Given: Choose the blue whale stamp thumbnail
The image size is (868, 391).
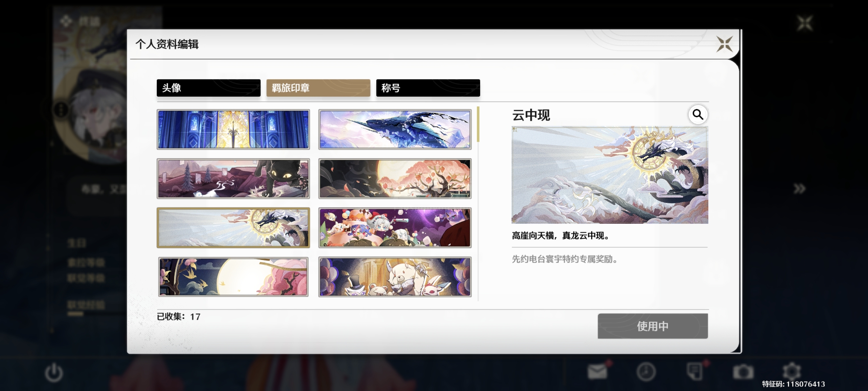Looking at the screenshot, I should click(x=395, y=129).
